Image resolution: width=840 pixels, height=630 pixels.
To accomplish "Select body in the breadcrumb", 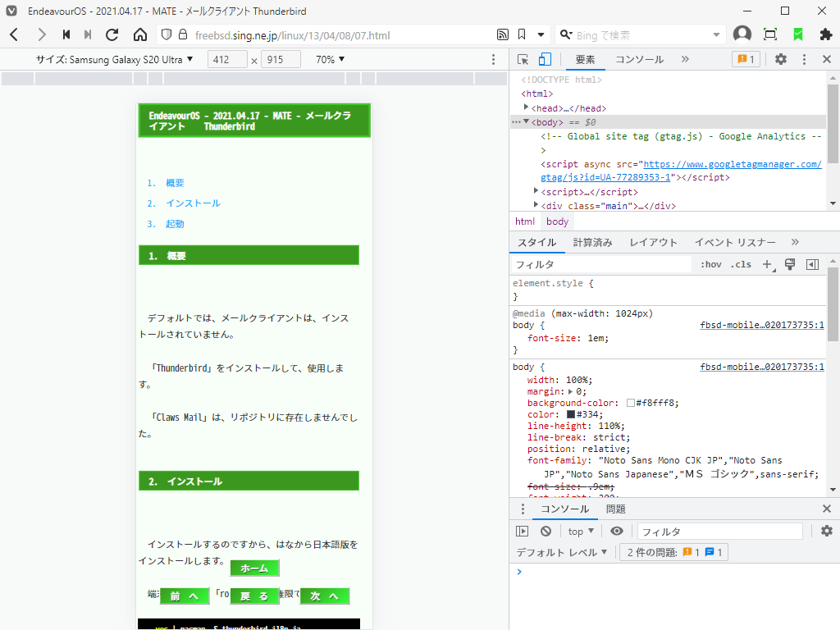I will click(557, 221).
